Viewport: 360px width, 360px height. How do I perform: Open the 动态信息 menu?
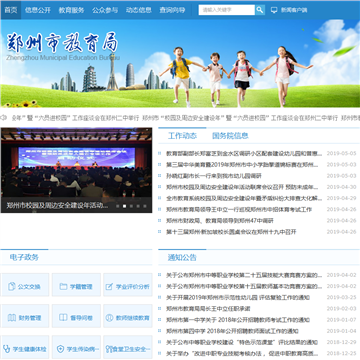[x=139, y=10]
